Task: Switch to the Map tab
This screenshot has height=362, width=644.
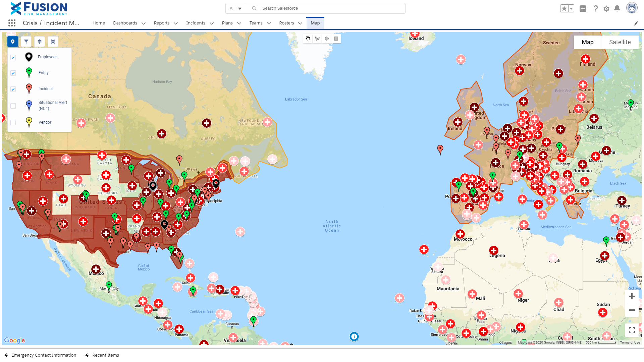Action: (x=315, y=23)
